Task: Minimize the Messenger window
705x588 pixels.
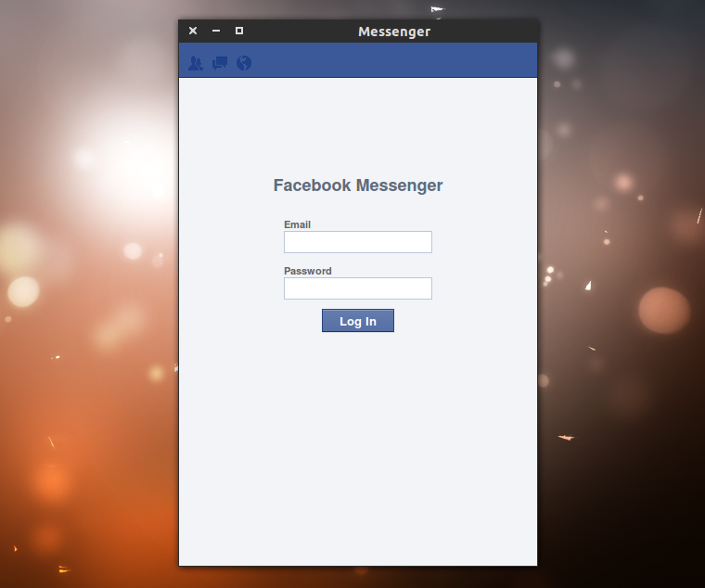Action: pyautogui.click(x=216, y=31)
